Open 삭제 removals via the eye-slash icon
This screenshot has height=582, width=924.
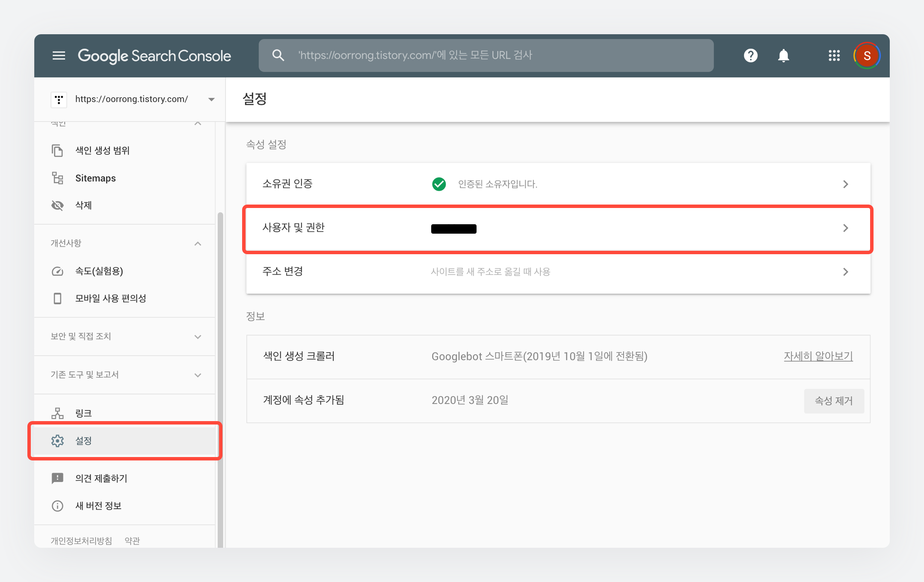58,205
